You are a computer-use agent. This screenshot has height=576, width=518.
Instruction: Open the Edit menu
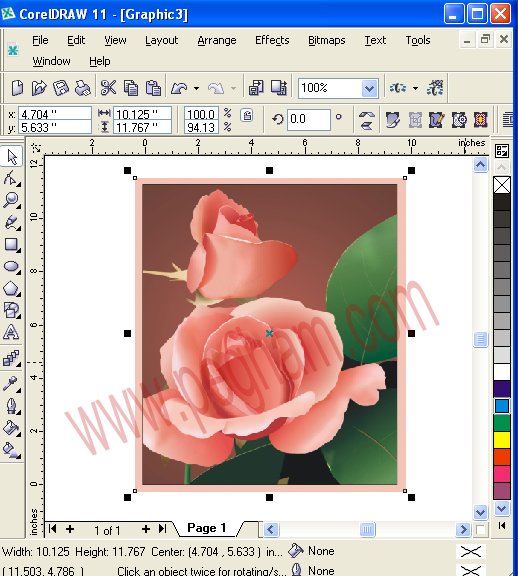(76, 40)
